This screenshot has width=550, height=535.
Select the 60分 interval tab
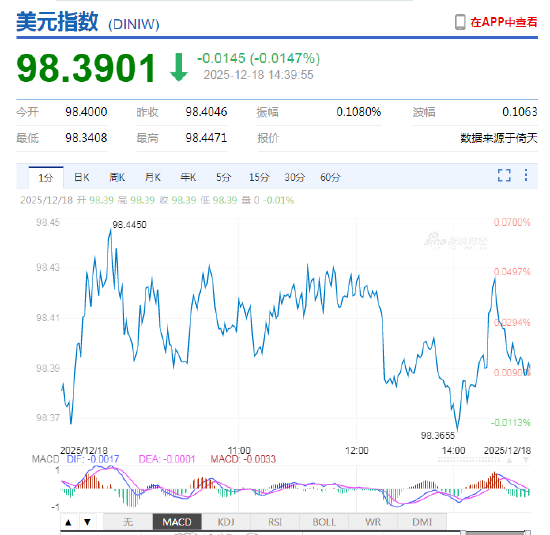[x=330, y=178]
